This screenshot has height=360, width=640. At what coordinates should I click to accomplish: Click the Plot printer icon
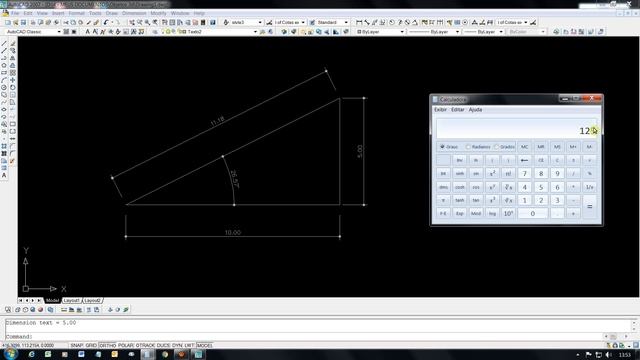33,22
